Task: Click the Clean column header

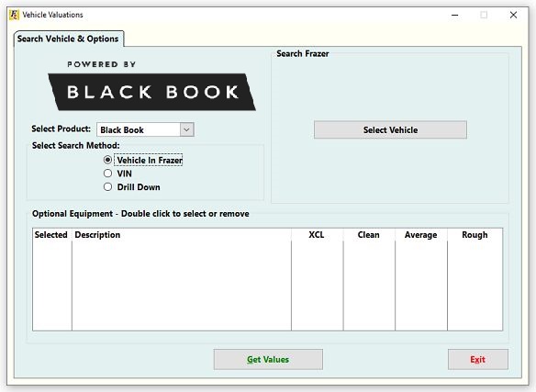Action: pyautogui.click(x=369, y=235)
